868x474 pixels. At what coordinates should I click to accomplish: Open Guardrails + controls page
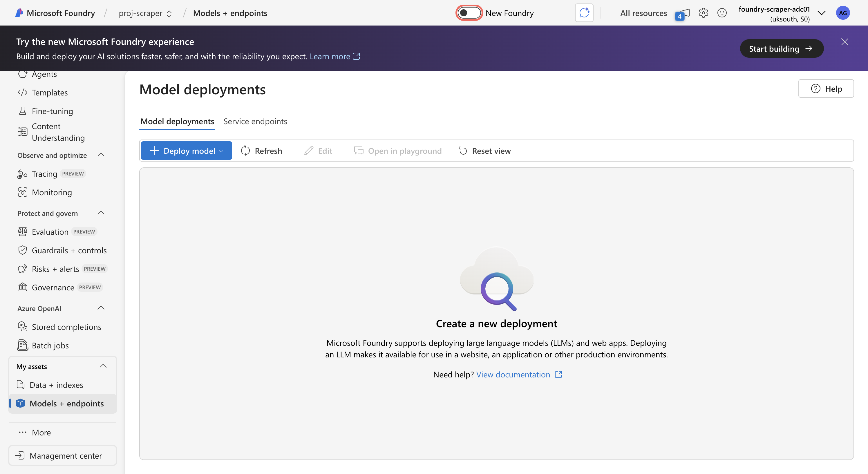(63, 250)
